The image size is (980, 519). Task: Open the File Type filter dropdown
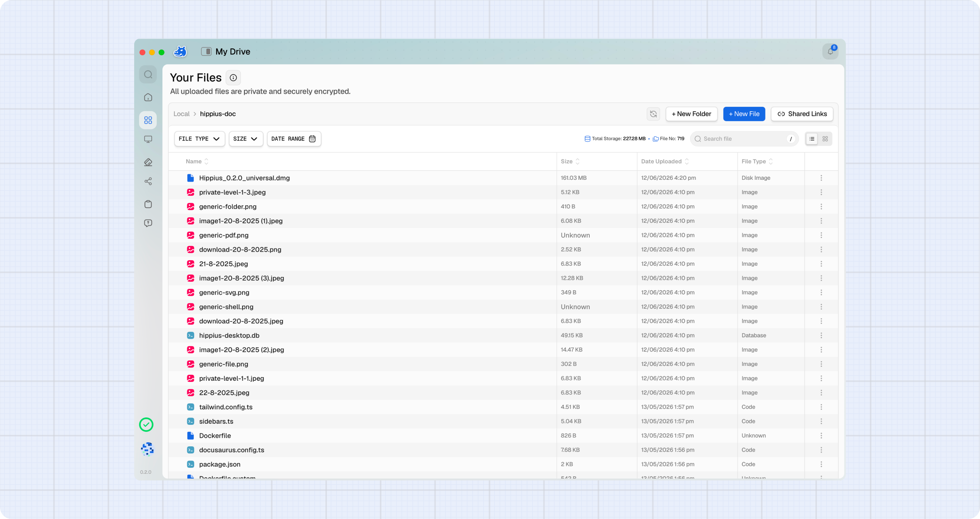[x=199, y=139]
